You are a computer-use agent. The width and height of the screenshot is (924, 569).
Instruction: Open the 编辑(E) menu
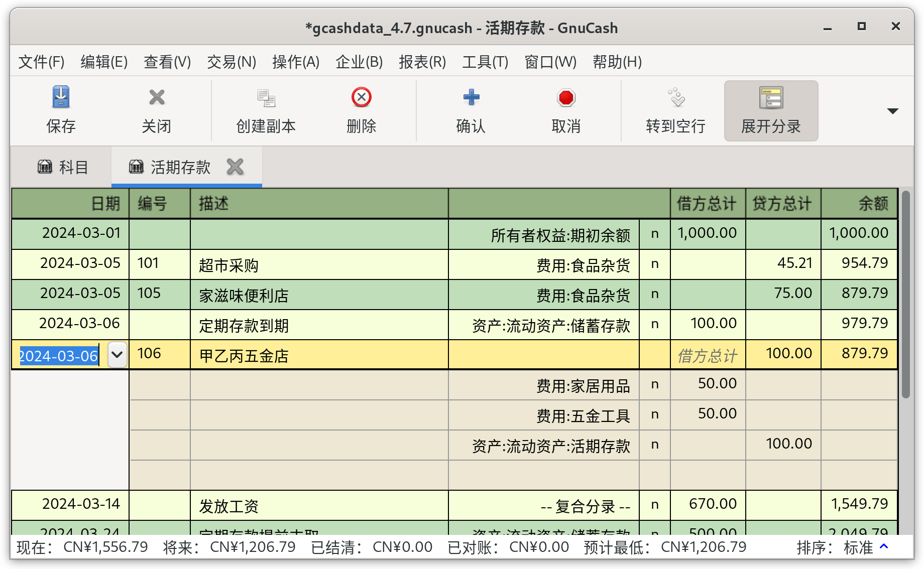[x=104, y=62]
